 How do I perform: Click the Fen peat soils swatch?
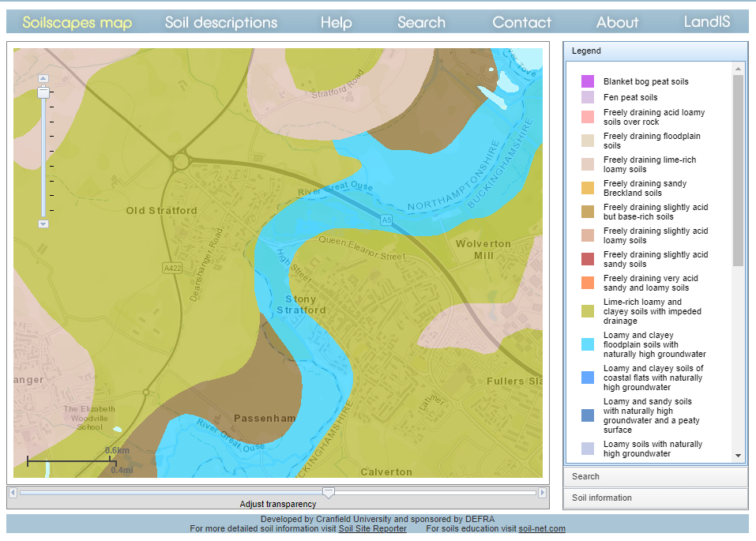[588, 97]
